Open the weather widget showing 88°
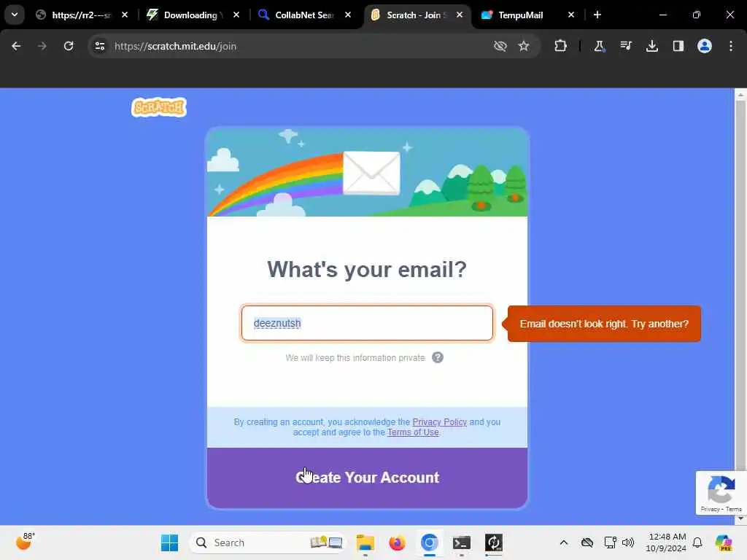 [25, 542]
